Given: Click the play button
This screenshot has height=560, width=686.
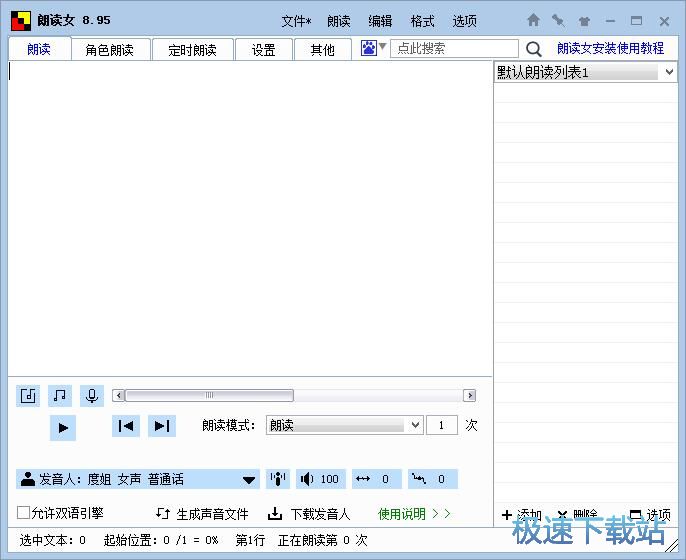Looking at the screenshot, I should [62, 427].
